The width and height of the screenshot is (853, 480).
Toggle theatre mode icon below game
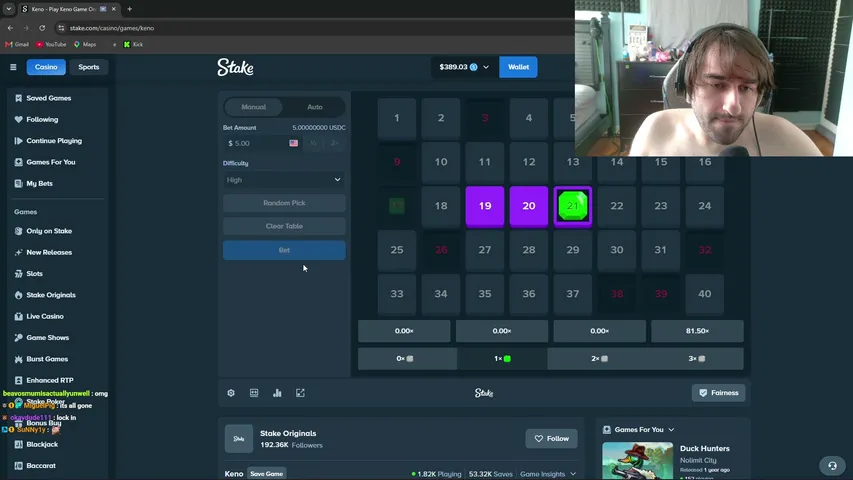[x=254, y=393]
